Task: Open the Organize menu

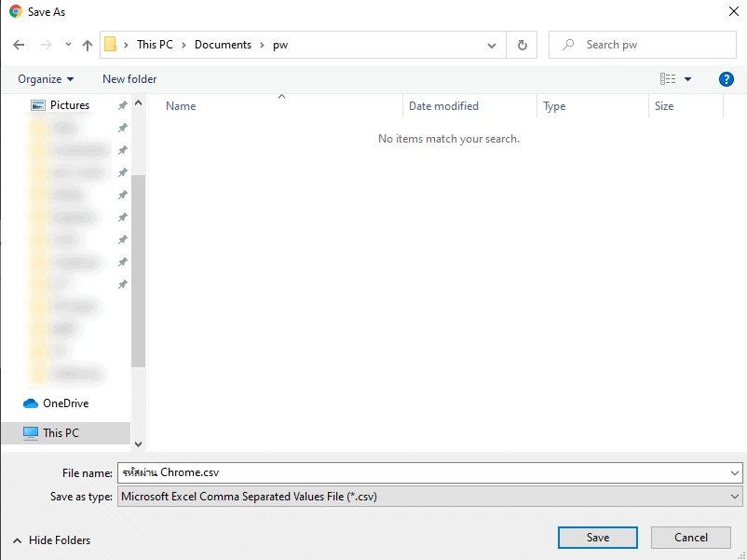Action: point(46,79)
